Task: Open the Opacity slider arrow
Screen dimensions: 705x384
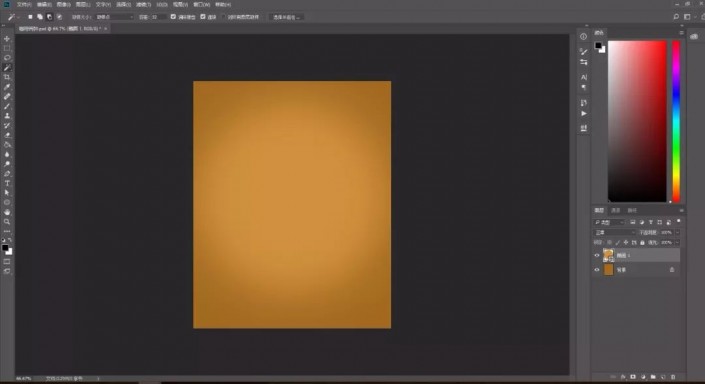Action: pyautogui.click(x=678, y=232)
